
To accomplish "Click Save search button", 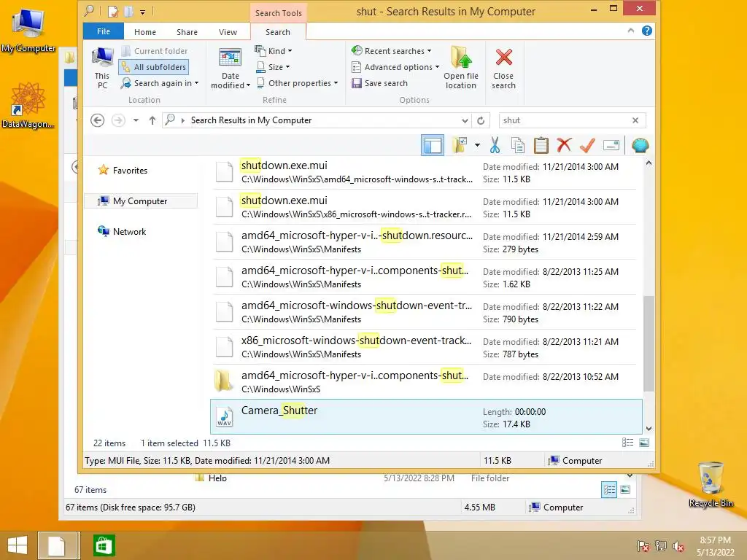I will click(x=379, y=83).
